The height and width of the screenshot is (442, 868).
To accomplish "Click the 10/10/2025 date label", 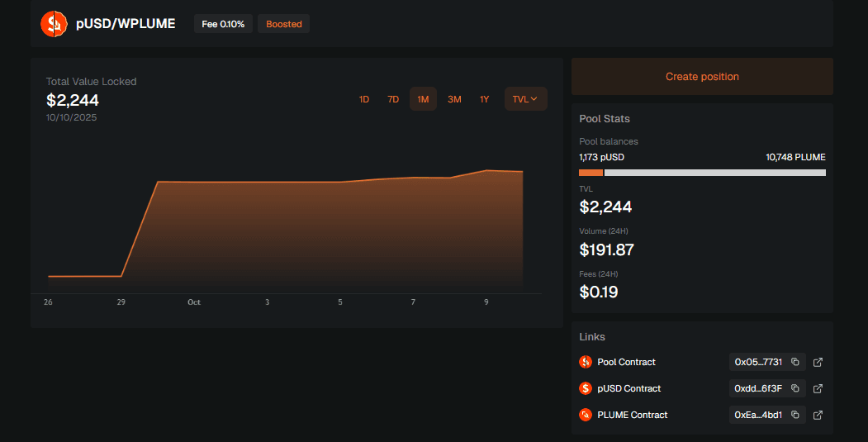I will tap(71, 117).
